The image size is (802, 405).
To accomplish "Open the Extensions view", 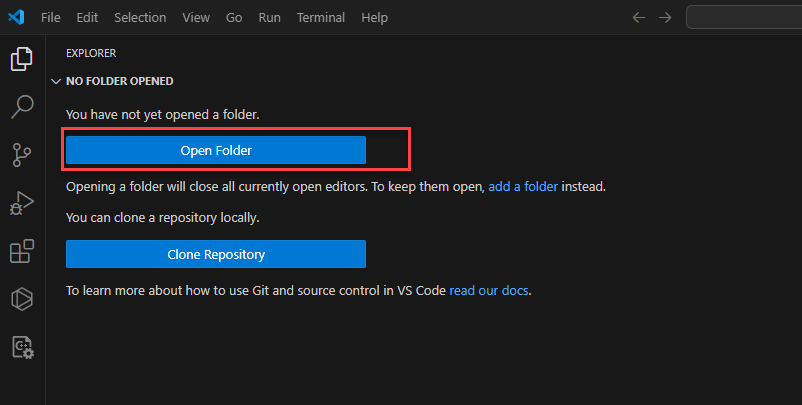I will tap(21, 251).
